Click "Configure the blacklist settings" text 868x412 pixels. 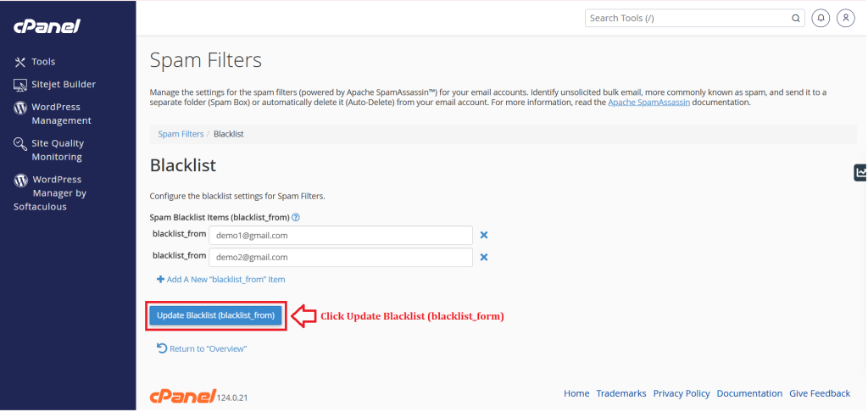coord(237,196)
